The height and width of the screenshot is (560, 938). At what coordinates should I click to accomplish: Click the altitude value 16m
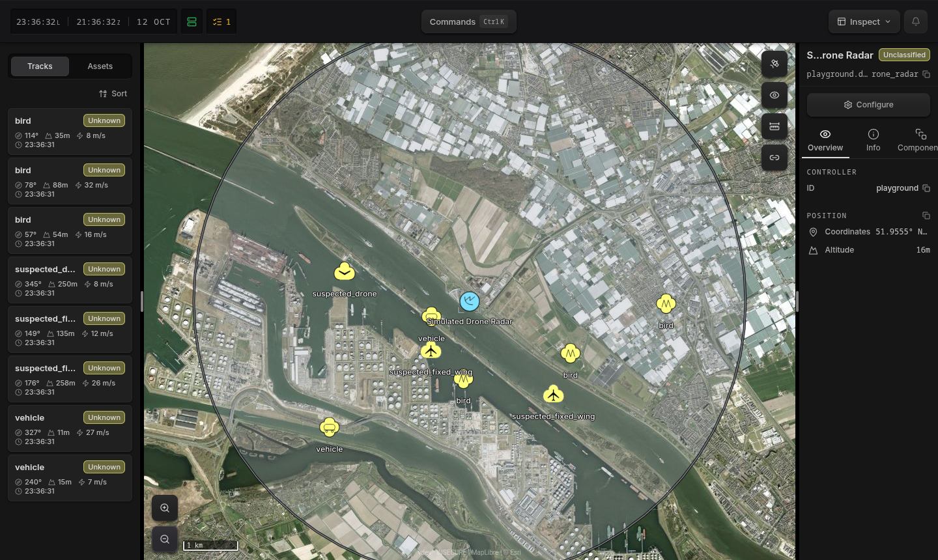tap(923, 250)
